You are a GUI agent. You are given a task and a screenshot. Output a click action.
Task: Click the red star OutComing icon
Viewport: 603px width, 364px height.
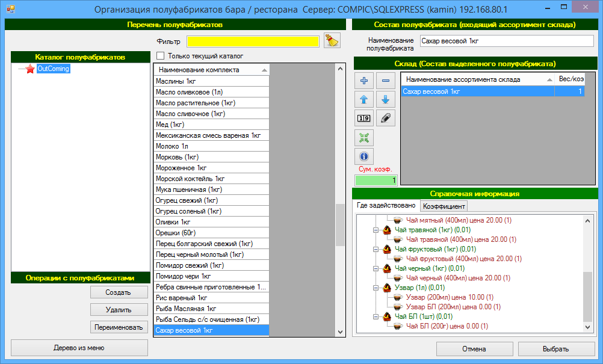coord(30,69)
